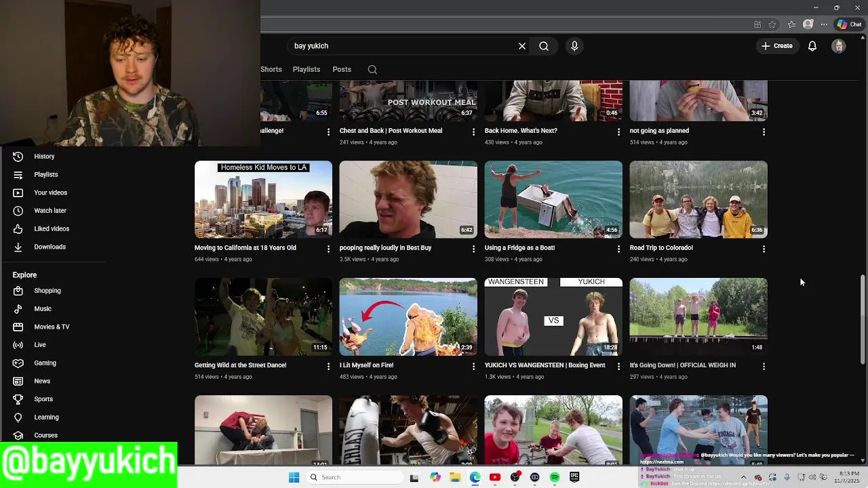Open options for YUKICH VS WANGENSTEEN video

point(618,366)
